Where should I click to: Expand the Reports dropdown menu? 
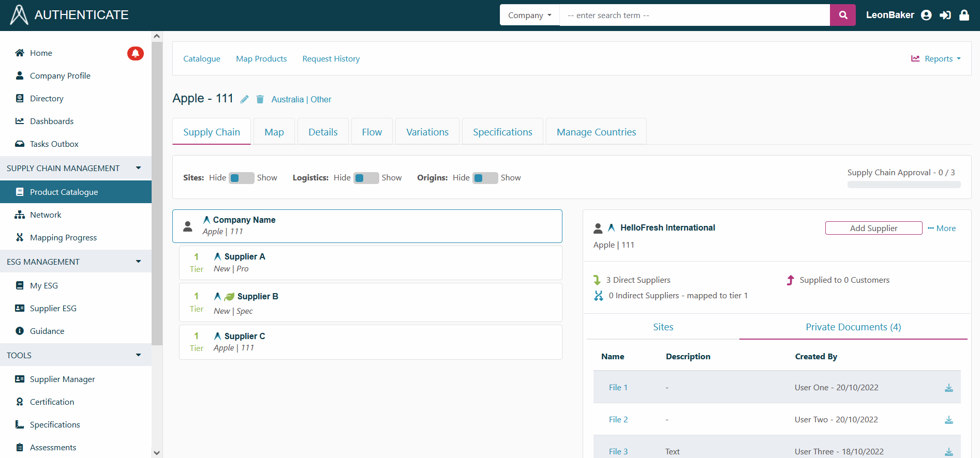936,59
